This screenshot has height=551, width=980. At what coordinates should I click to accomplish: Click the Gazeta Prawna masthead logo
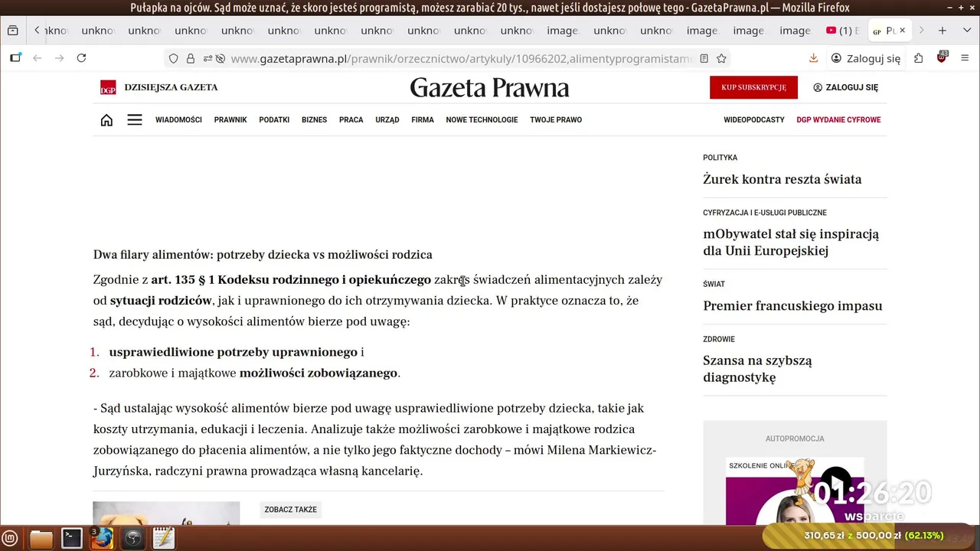tap(489, 88)
